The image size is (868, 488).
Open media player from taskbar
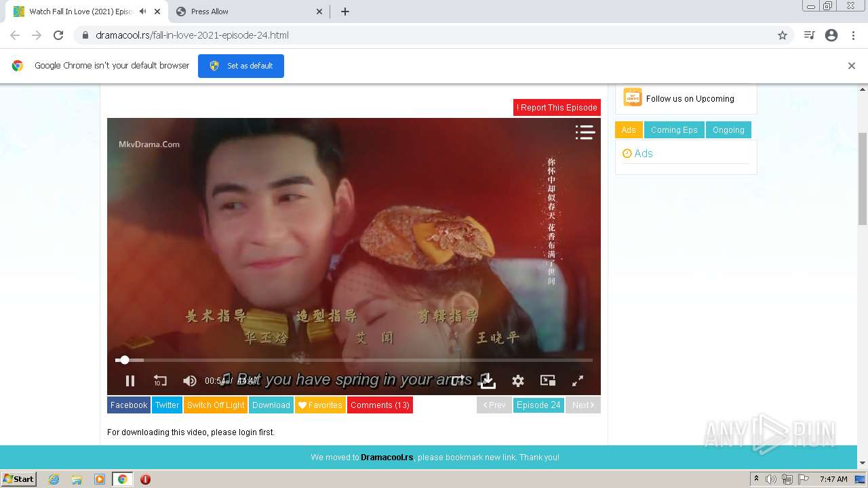coord(100,479)
